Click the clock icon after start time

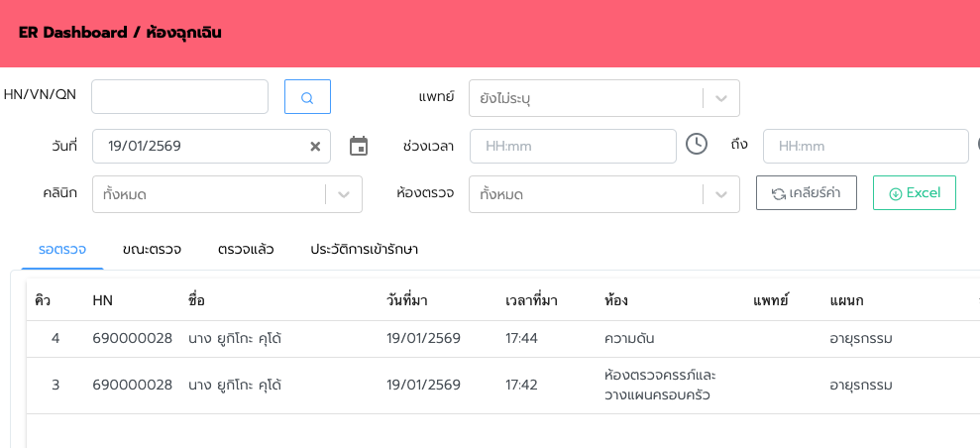pyautogui.click(x=697, y=145)
